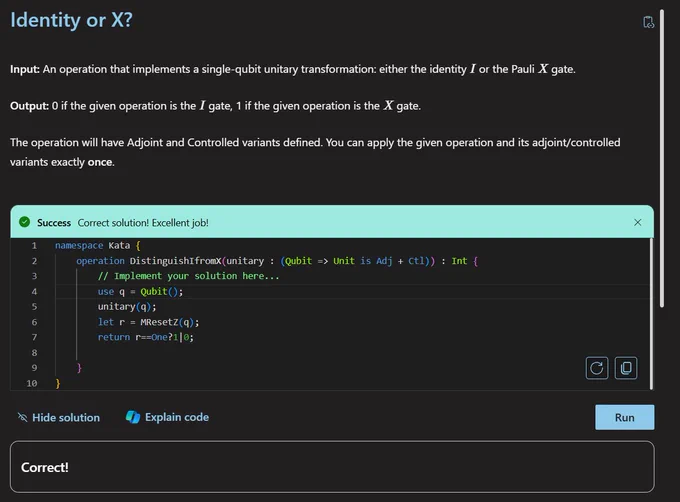The image size is (680, 502).
Task: Click the 'Correct!' output box
Action: click(332, 467)
